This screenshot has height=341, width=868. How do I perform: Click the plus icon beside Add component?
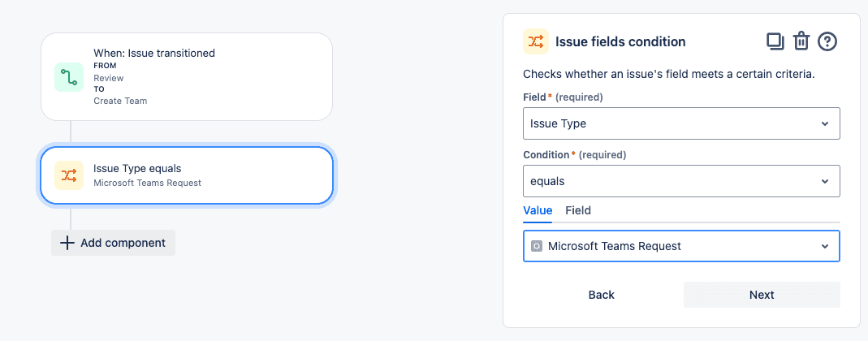67,243
